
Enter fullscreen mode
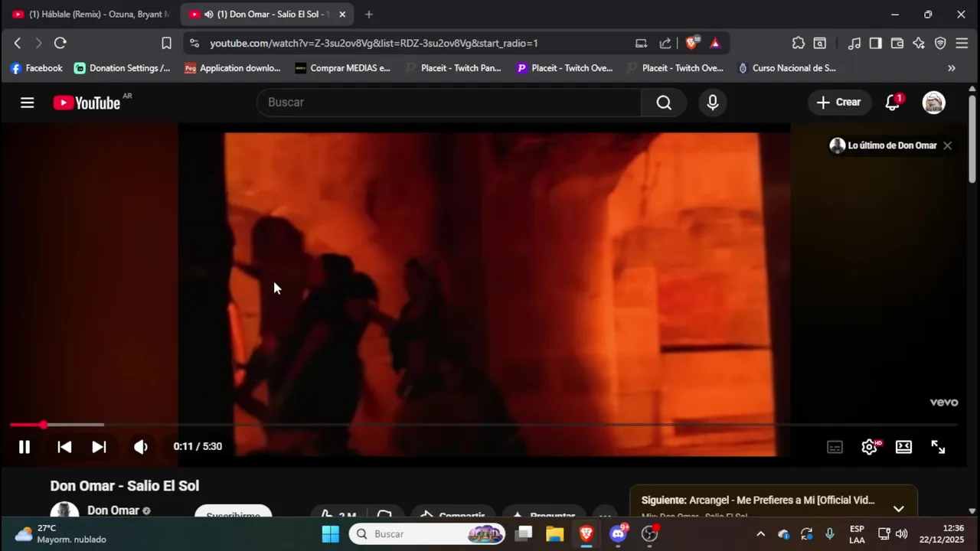click(938, 447)
